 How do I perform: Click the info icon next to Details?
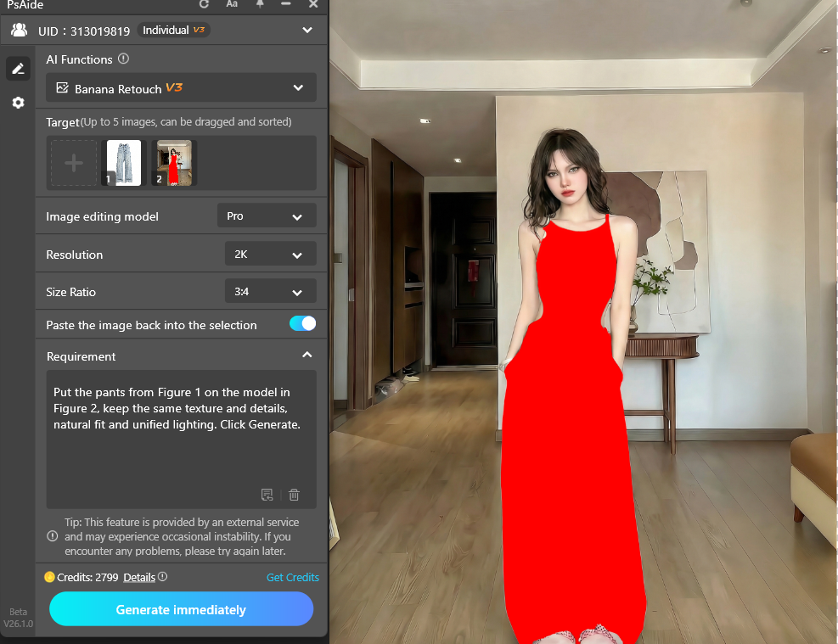pyautogui.click(x=163, y=577)
